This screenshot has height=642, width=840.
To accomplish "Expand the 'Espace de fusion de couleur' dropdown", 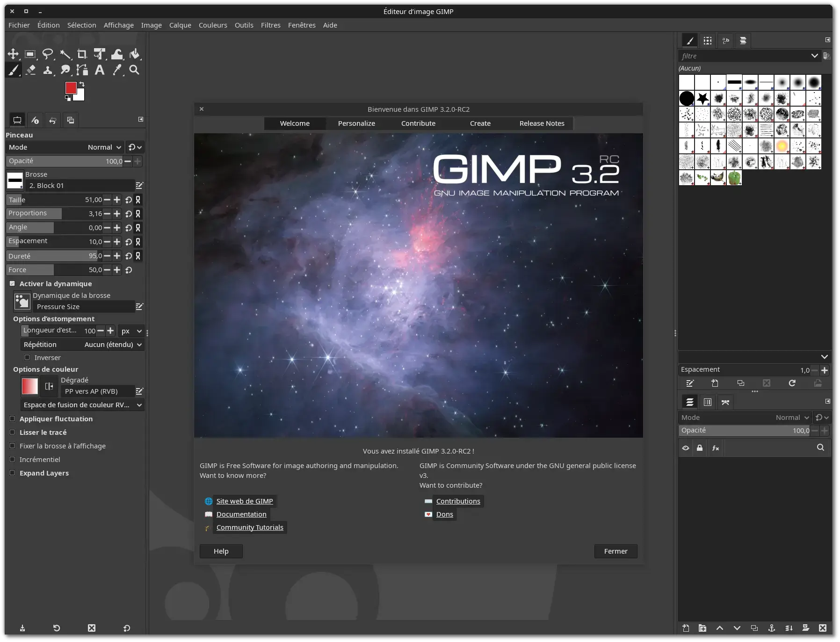I will click(82, 405).
